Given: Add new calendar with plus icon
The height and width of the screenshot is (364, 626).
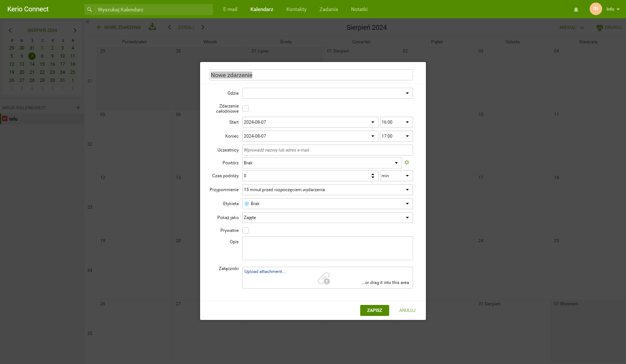Looking at the screenshot, I should [78, 108].
